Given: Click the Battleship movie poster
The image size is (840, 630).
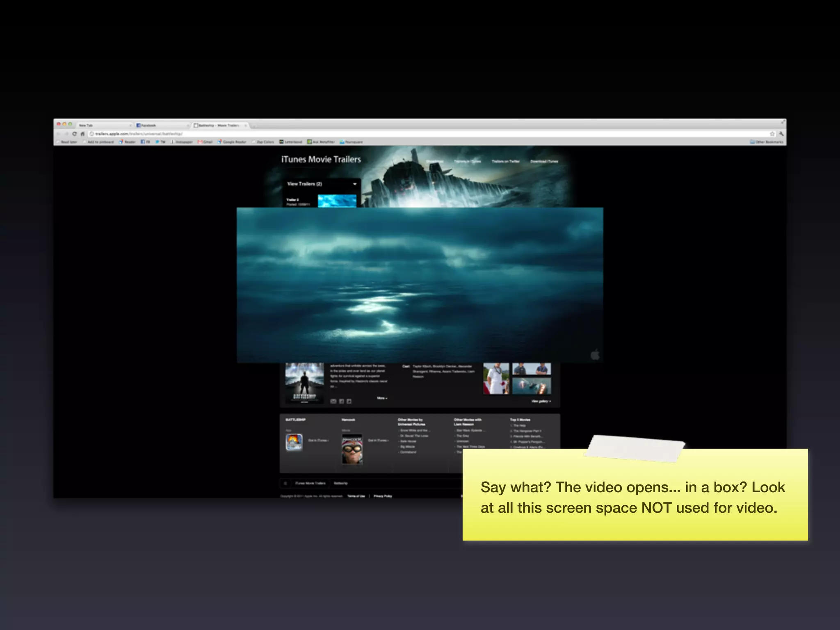Looking at the screenshot, I should tap(304, 383).
